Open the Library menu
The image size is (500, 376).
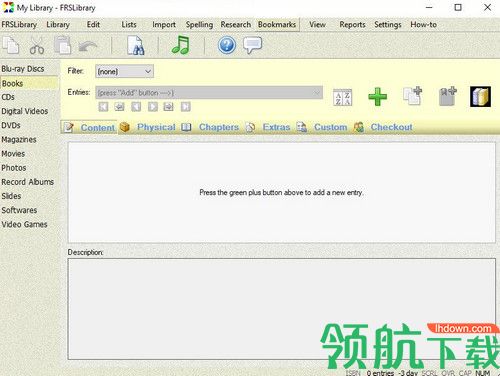pyautogui.click(x=58, y=25)
